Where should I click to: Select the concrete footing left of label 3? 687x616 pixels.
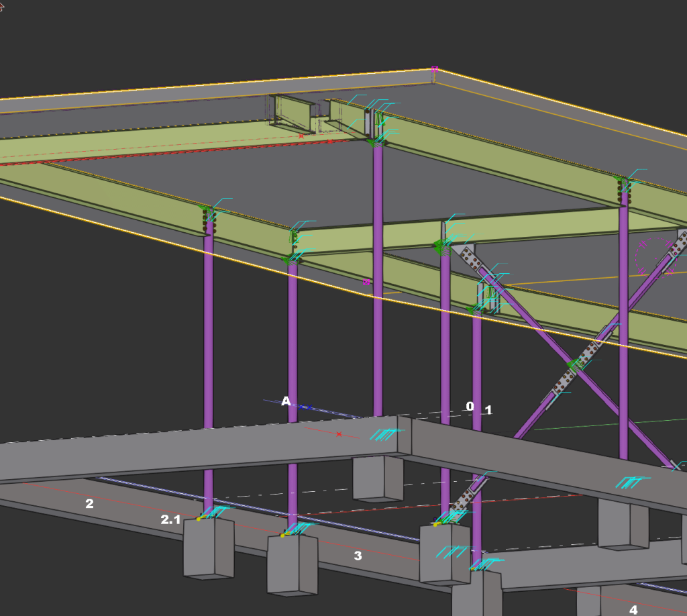(292, 562)
